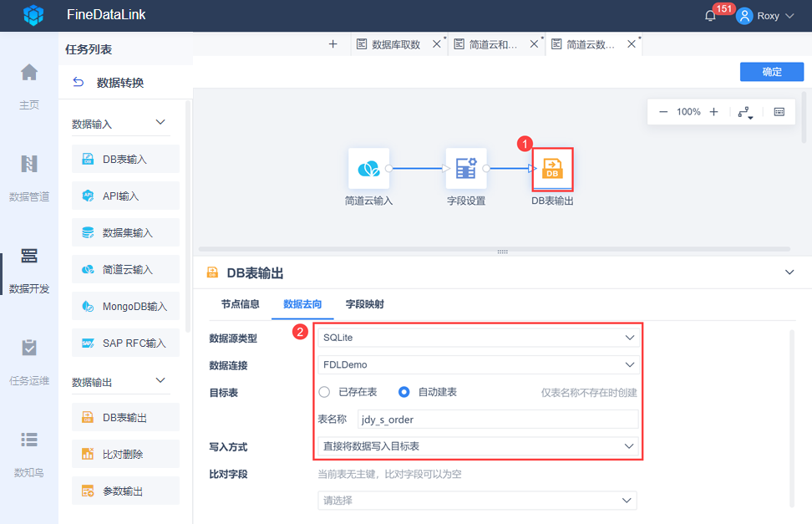This screenshot has height=524, width=812.
Task: Close the 数据库取数 tab
Action: (x=437, y=44)
